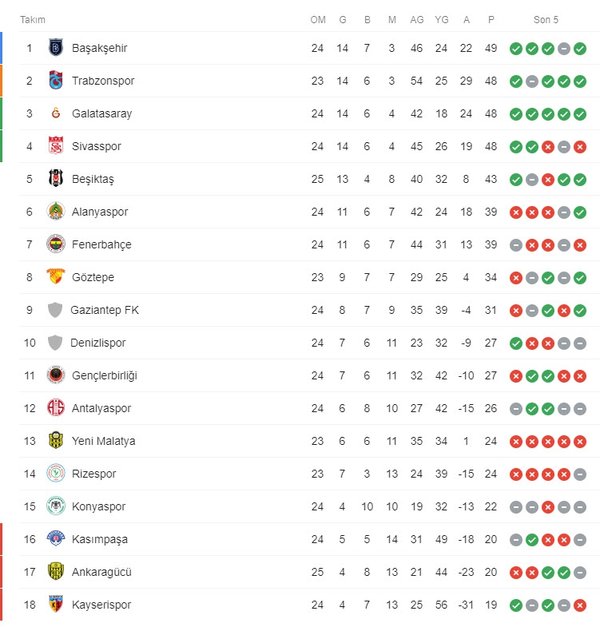Click the 'OM' matches played header
This screenshot has width=600, height=627.
tap(318, 20)
